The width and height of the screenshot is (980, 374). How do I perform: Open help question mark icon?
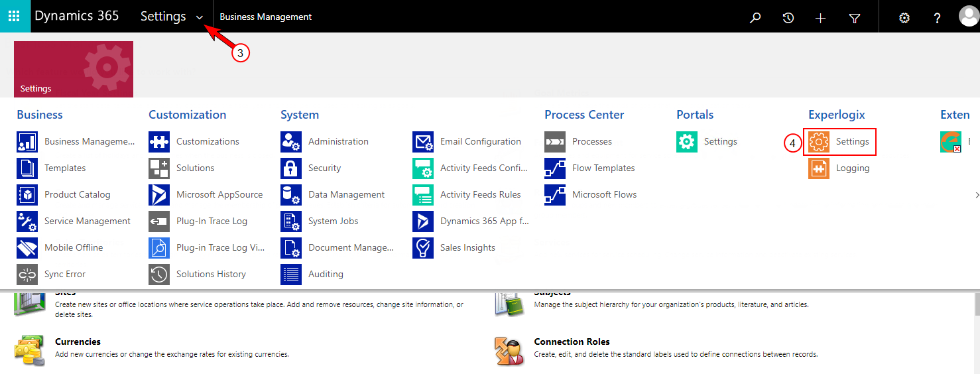[x=937, y=18]
